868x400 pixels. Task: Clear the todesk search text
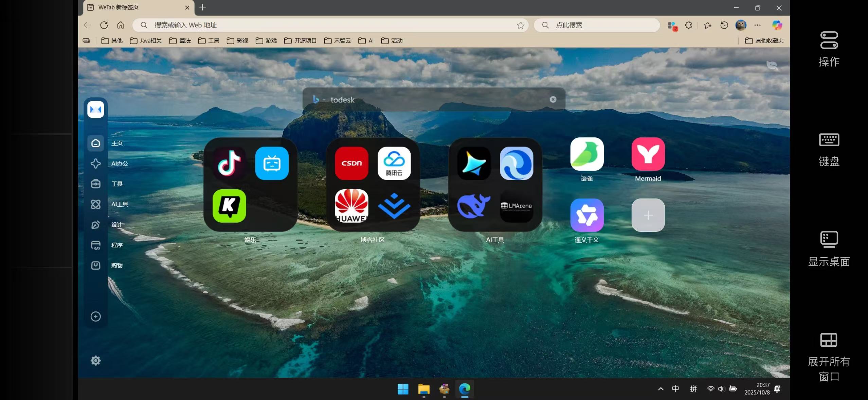[553, 99]
